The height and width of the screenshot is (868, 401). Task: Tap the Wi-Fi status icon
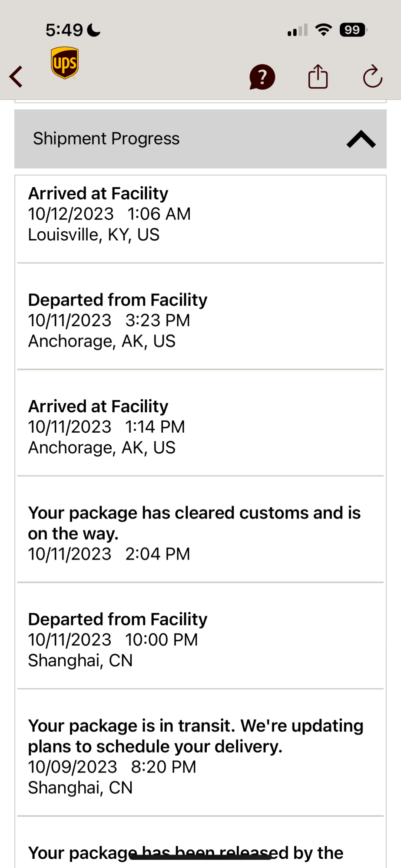click(323, 30)
